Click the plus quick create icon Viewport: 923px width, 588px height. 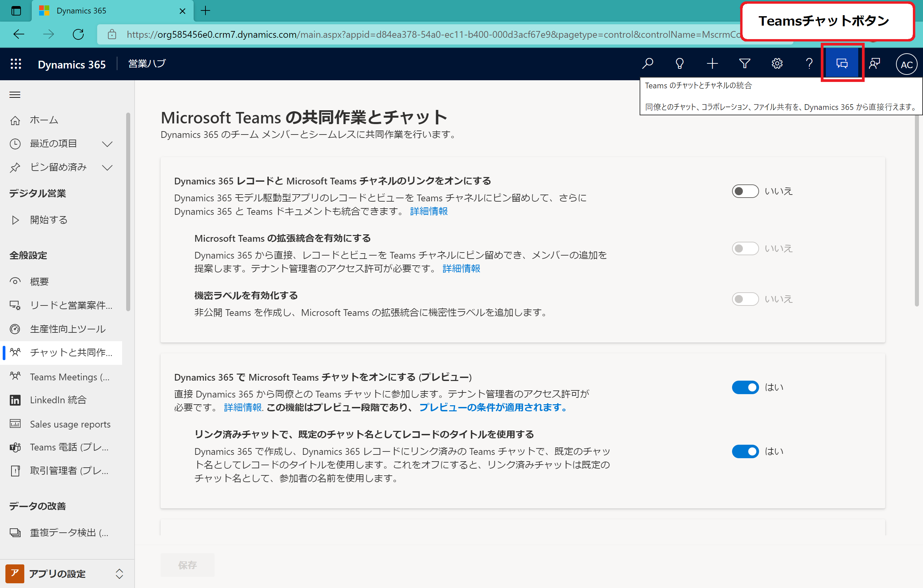coord(712,64)
